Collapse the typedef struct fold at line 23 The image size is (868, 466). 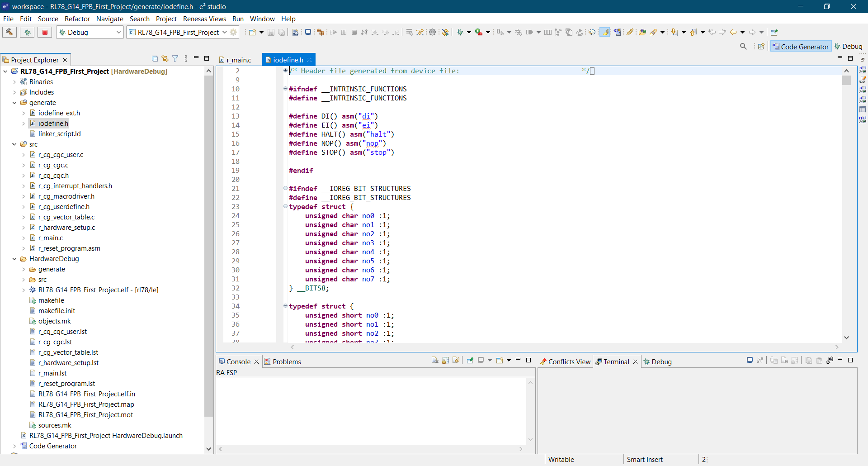click(x=285, y=207)
